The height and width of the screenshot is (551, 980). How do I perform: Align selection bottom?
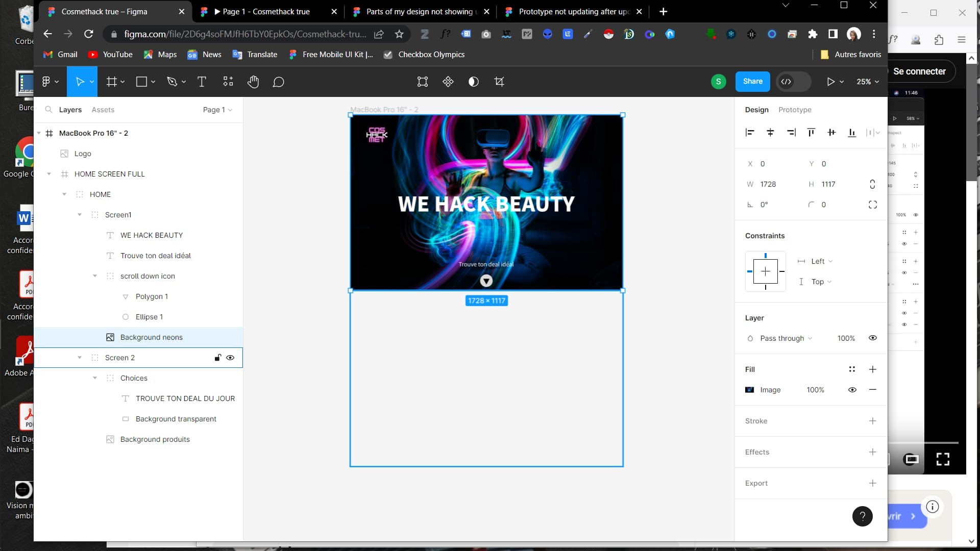(x=852, y=133)
